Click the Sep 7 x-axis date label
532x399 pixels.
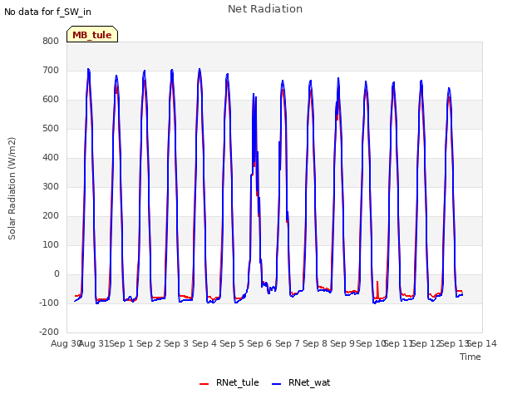(x=288, y=343)
